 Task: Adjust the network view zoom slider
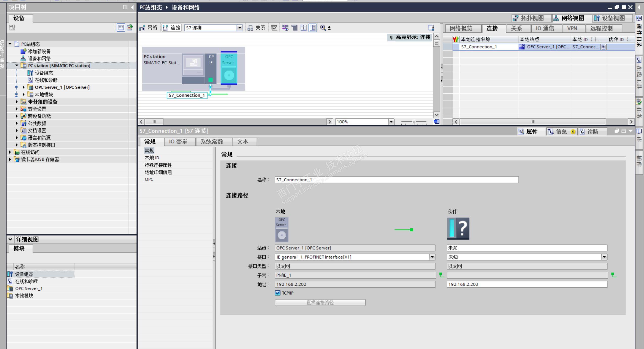414,122
